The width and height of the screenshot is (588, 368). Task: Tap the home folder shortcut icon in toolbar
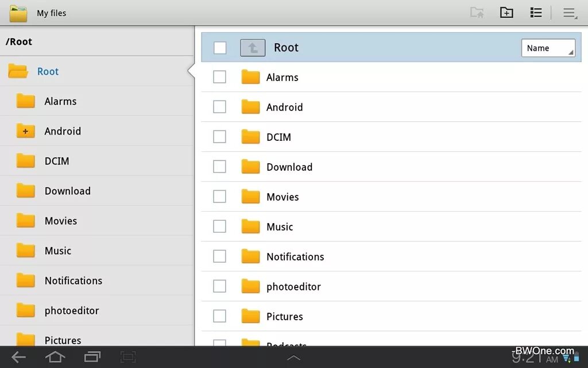click(x=477, y=13)
